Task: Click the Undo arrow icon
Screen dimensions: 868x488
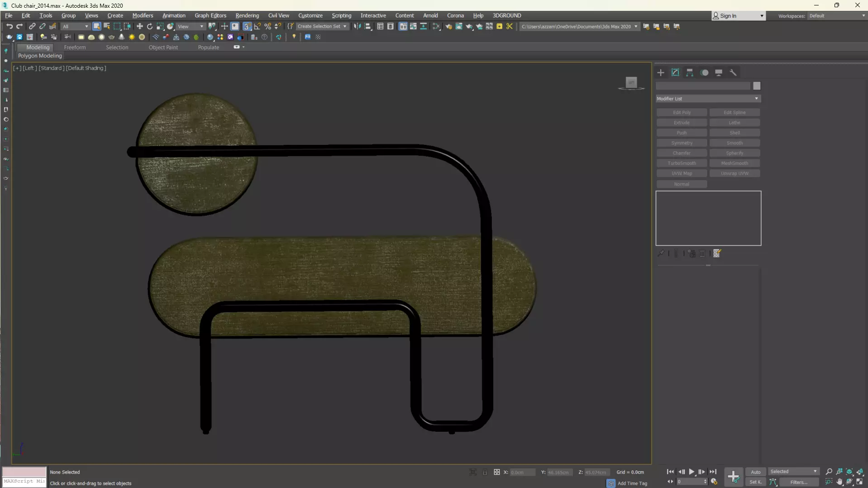Action: point(10,26)
